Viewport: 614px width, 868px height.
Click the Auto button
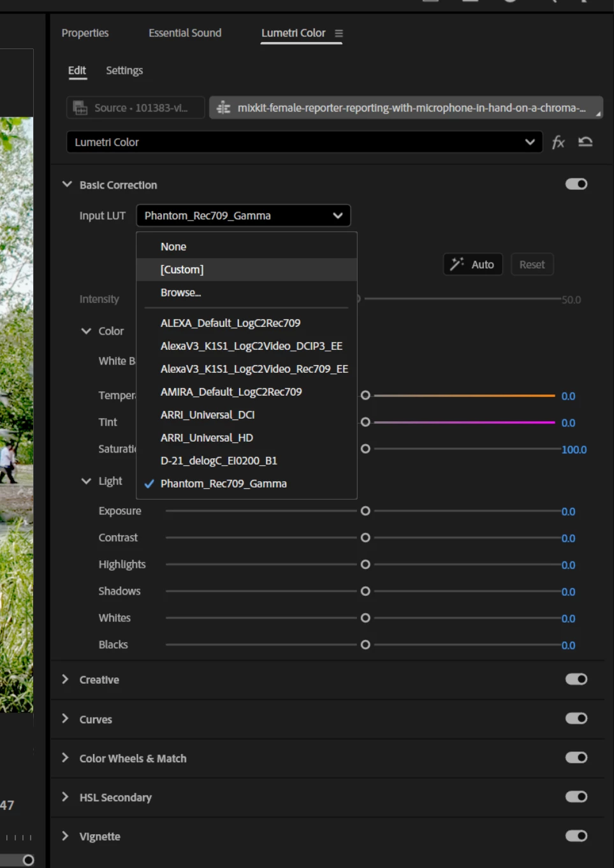[472, 264]
